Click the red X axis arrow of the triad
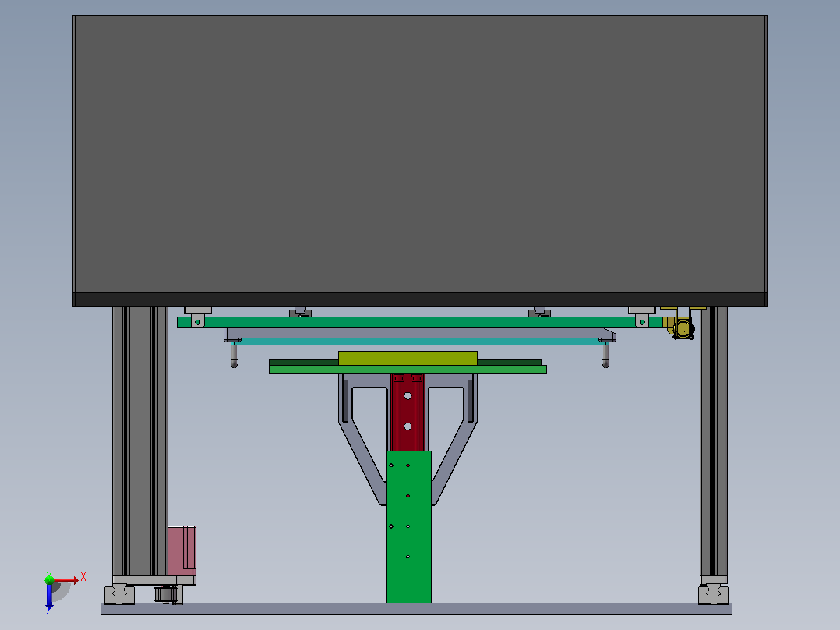The width and height of the screenshot is (840, 630). 66,579
